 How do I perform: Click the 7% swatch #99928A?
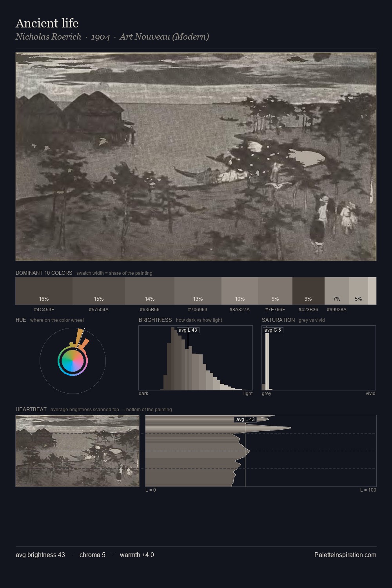pos(337,291)
